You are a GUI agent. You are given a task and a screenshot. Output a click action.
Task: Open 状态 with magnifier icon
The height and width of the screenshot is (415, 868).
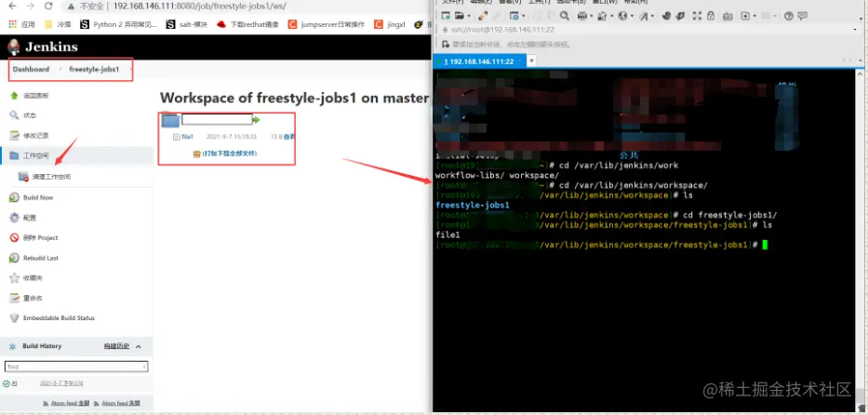[x=23, y=115]
